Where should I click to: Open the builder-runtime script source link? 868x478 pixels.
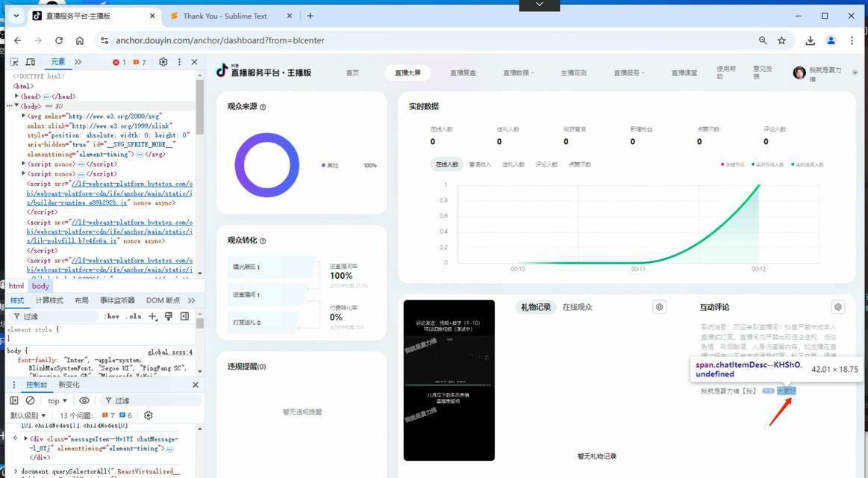[110, 193]
